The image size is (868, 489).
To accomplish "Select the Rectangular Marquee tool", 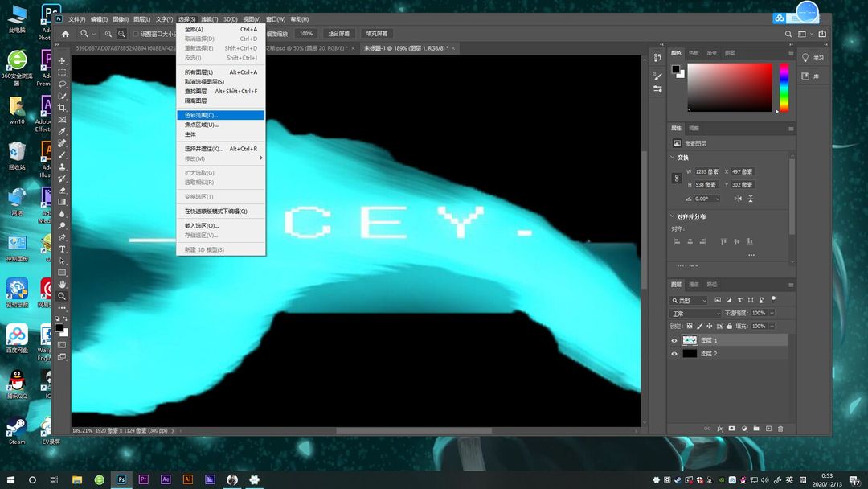I will pos(62,72).
